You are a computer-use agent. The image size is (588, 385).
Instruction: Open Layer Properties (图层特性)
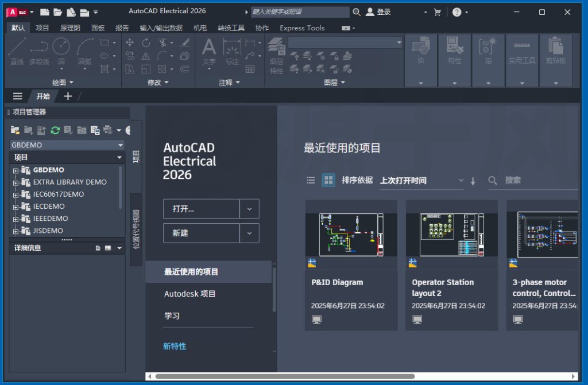(276, 56)
